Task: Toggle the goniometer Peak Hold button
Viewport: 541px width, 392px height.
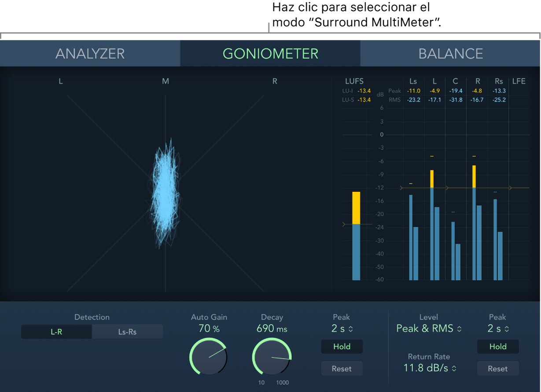Action: click(342, 347)
